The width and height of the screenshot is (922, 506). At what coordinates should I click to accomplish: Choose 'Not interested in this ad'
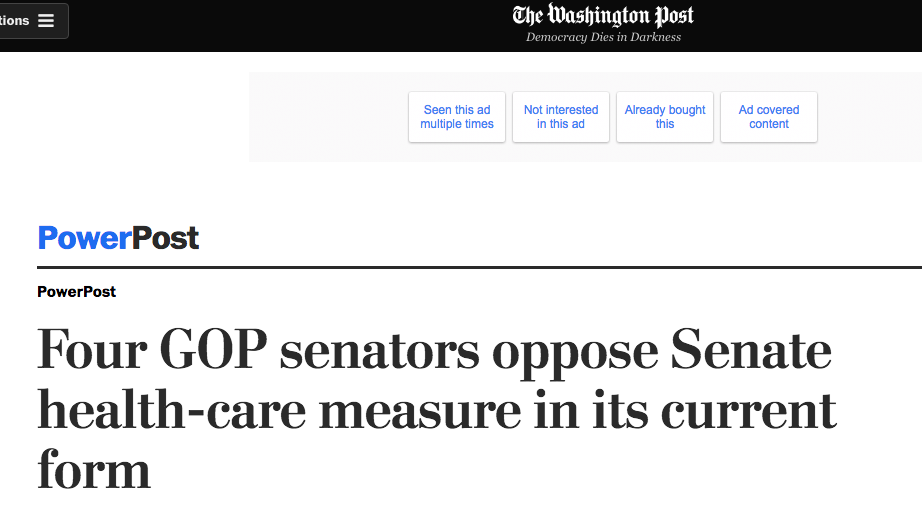(561, 117)
